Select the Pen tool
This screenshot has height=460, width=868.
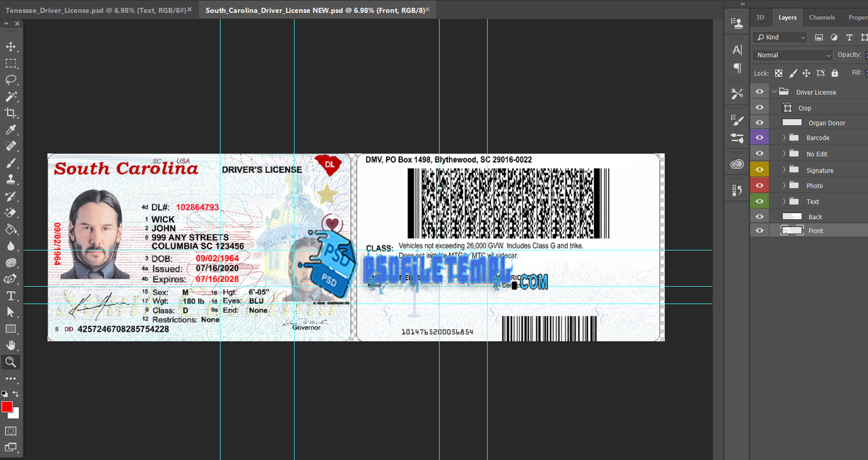11,279
